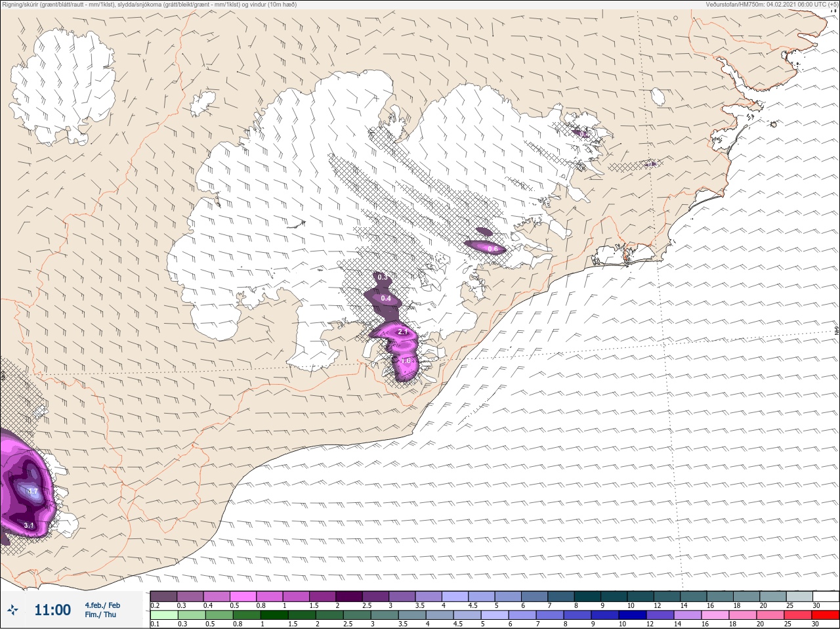This screenshot has height=629, width=840.
Task: Click the 2.1 precipitation value on map
Action: [403, 332]
